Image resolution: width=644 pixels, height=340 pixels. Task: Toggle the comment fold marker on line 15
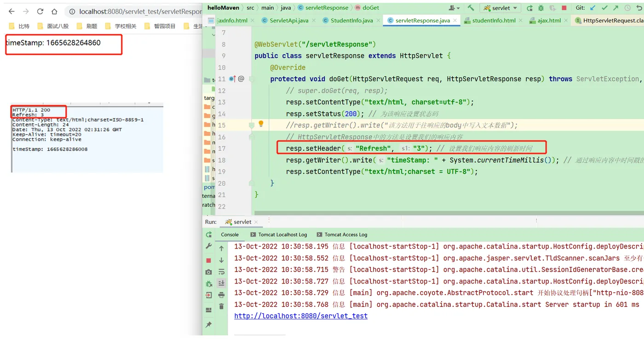point(252,125)
